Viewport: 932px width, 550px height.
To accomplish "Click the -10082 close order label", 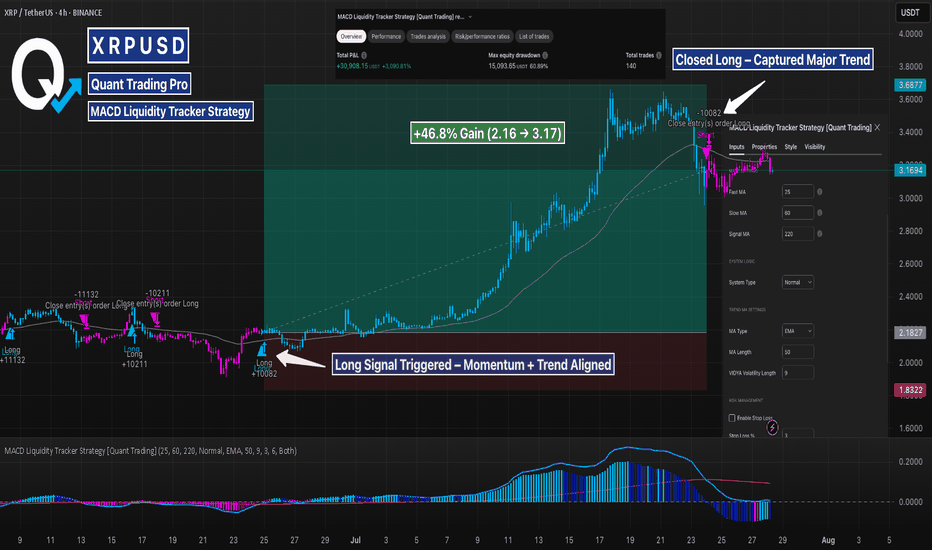I will click(x=709, y=113).
